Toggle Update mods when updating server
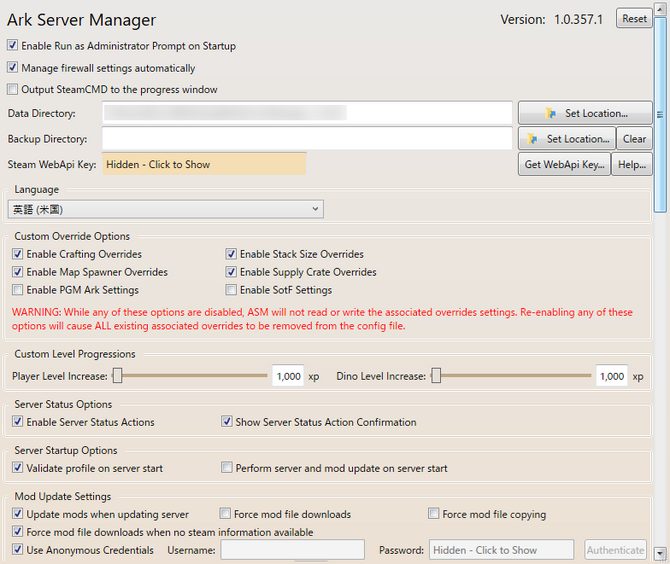670x564 pixels. [x=18, y=513]
